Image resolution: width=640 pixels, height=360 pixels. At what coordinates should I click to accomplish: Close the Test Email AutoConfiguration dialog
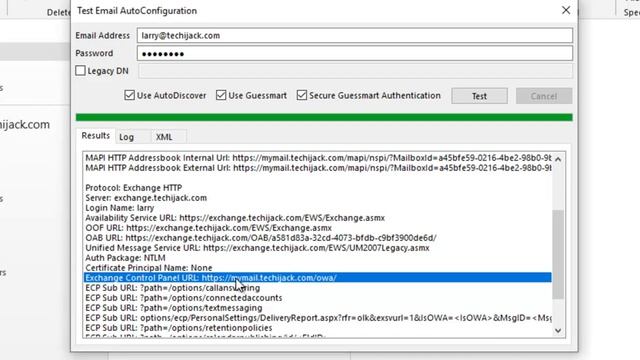[566, 10]
